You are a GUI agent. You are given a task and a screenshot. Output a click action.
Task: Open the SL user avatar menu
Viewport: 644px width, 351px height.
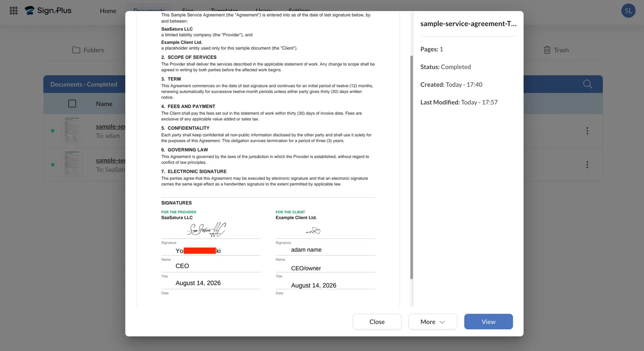pyautogui.click(x=628, y=11)
